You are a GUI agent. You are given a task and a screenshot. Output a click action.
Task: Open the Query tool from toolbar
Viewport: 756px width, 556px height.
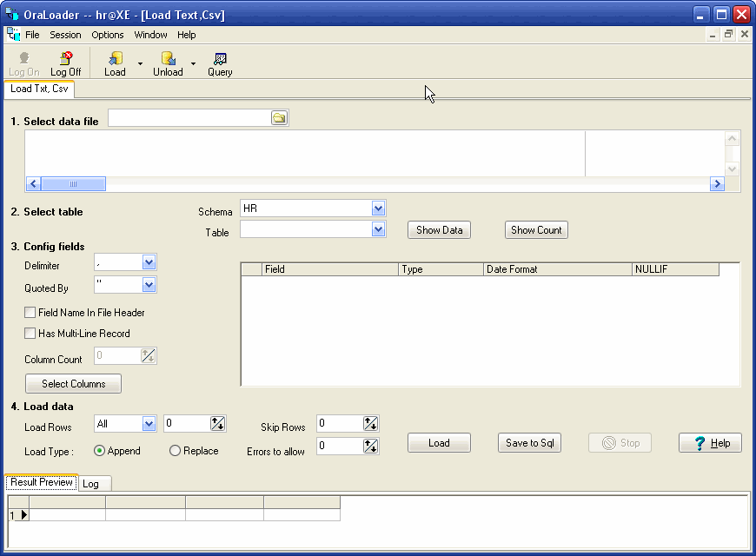pos(220,64)
